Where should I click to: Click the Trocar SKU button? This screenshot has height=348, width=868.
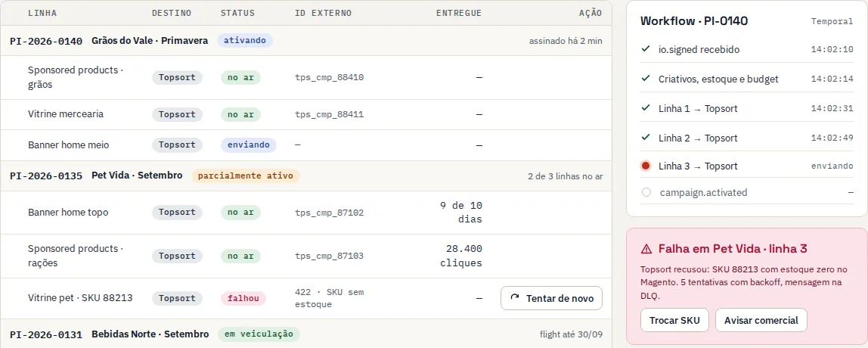coord(674,320)
